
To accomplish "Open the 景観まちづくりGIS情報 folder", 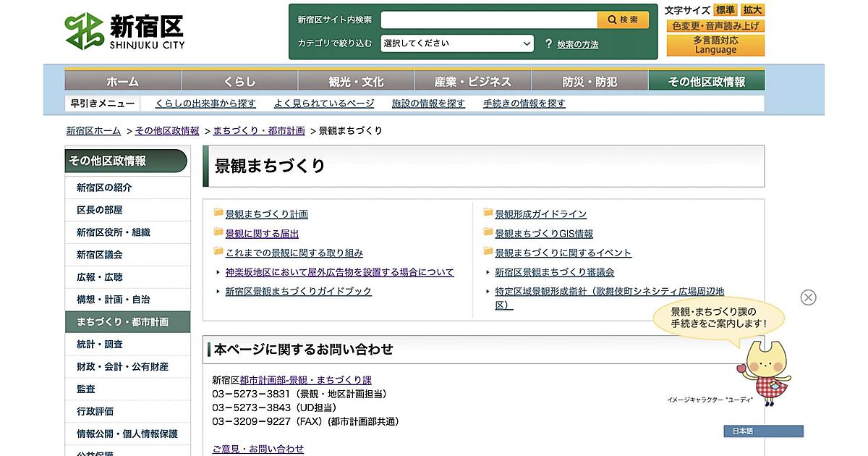I will point(543,234).
